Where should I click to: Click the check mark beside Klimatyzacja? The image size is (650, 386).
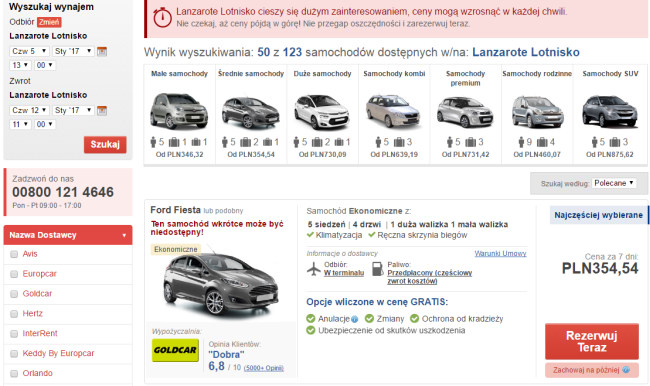coord(310,235)
